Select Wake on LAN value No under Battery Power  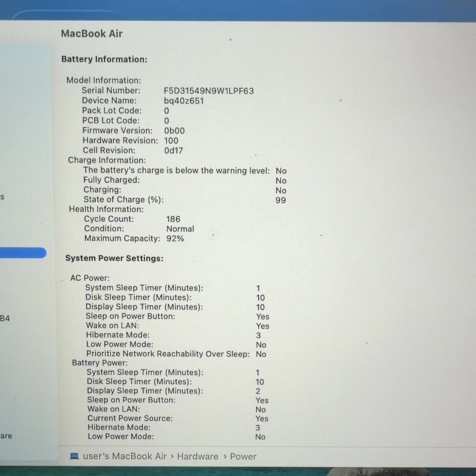261,410
